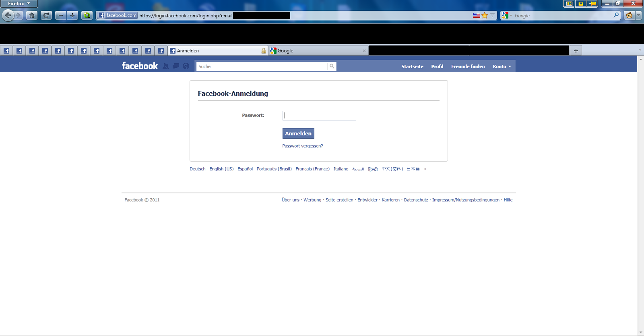
Task: Click the US flag icon in address bar
Action: pyautogui.click(x=477, y=15)
